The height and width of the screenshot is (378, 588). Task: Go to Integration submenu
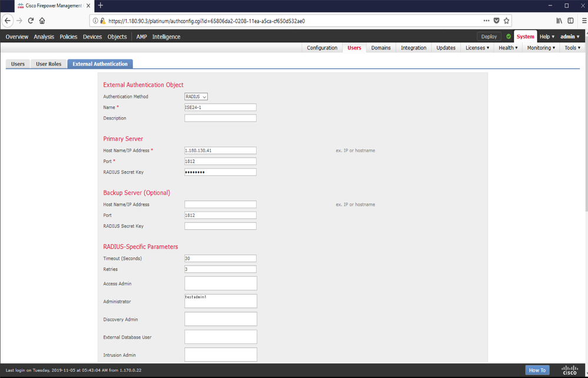(413, 48)
